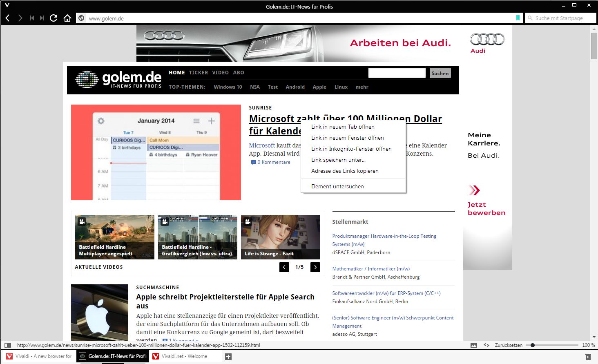Open the 'mehr' topics menu

361,87
